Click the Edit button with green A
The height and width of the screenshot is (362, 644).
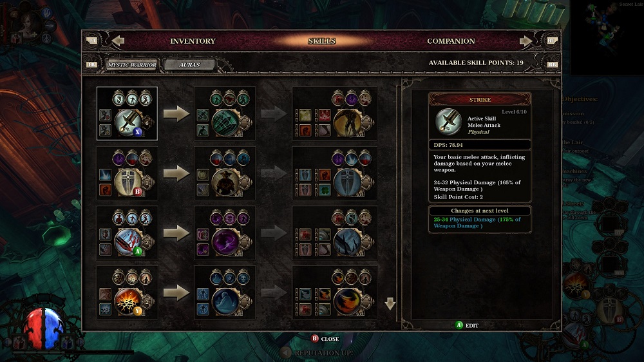[x=467, y=325]
